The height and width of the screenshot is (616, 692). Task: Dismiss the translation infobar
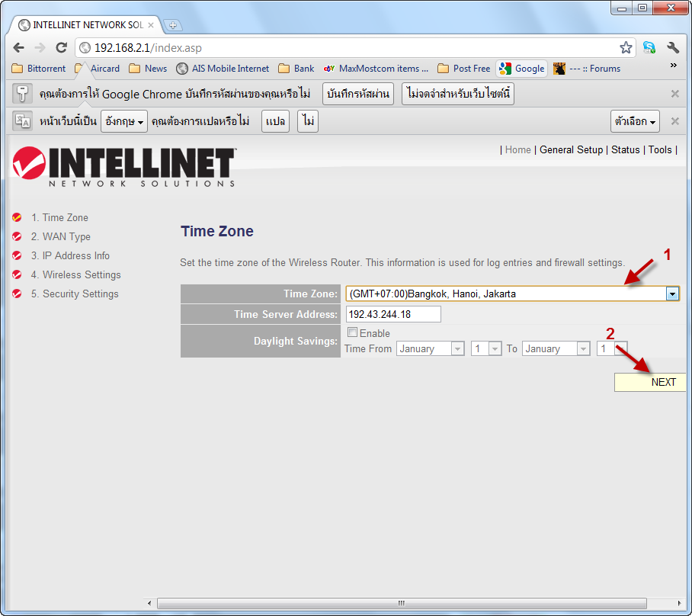[674, 121]
